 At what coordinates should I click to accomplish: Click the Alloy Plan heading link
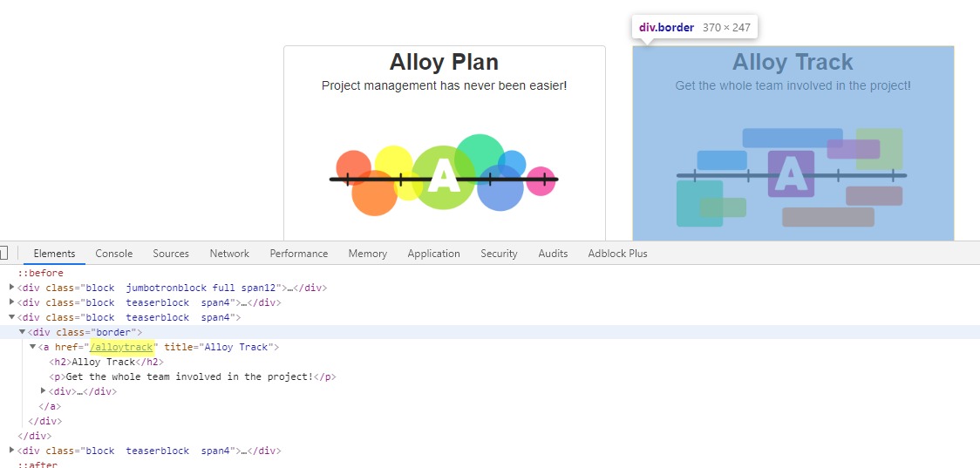point(444,63)
